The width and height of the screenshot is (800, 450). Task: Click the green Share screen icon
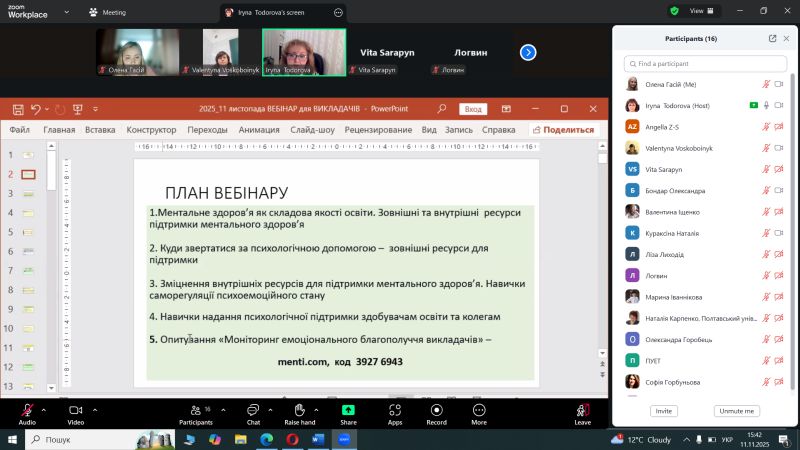click(348, 410)
